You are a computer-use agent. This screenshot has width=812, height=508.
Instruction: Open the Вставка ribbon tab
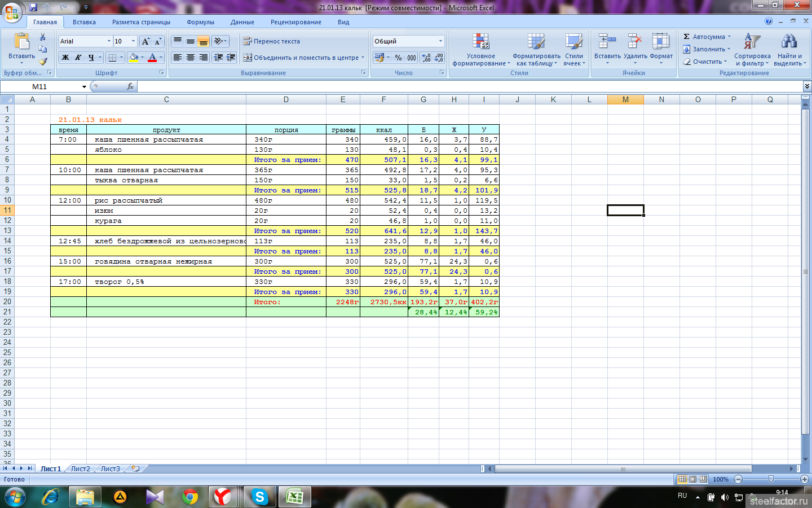click(x=84, y=22)
